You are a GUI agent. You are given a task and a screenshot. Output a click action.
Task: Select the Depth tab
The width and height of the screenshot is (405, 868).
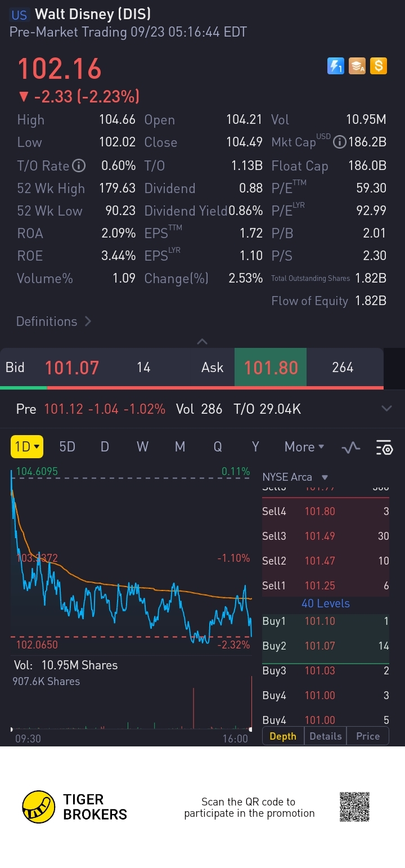click(x=283, y=736)
